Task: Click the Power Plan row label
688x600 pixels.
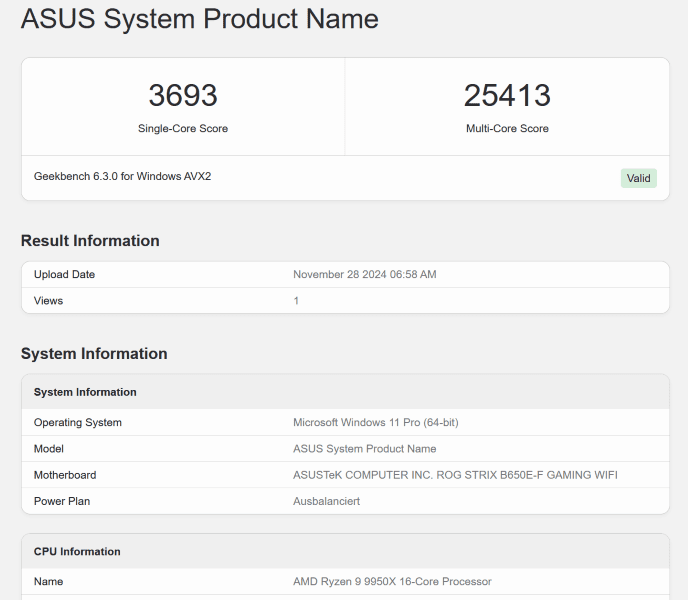Action: (x=62, y=501)
